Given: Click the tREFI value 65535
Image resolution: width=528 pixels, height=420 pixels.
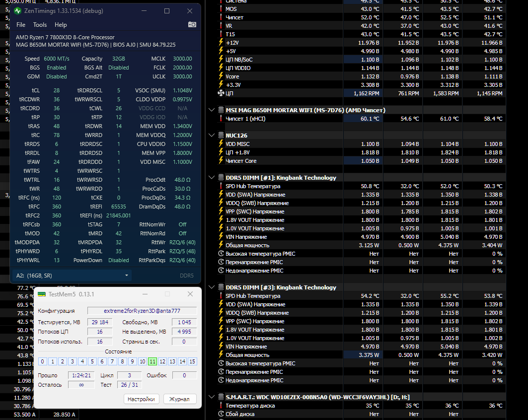Looking at the screenshot, I should (x=119, y=207).
